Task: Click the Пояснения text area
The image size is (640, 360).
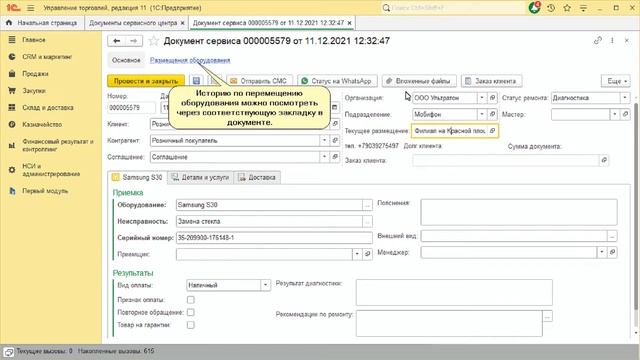Action: pos(519,212)
